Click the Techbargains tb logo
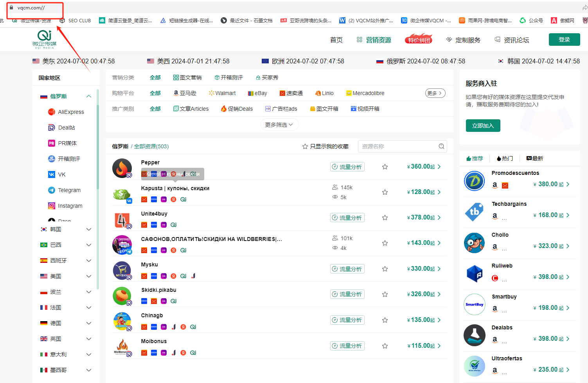Image resolution: width=588 pixels, height=383 pixels. tap(475, 212)
